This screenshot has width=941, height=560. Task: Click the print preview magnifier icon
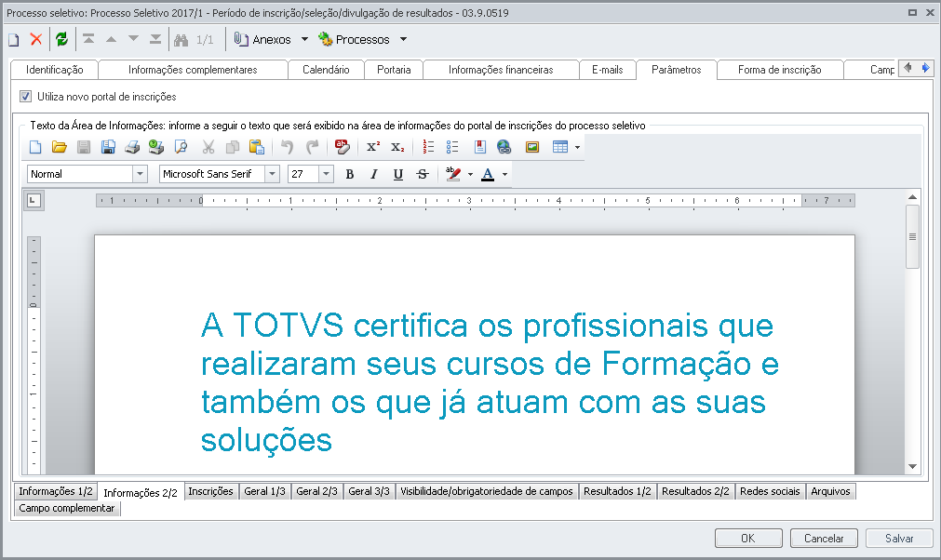tap(180, 147)
